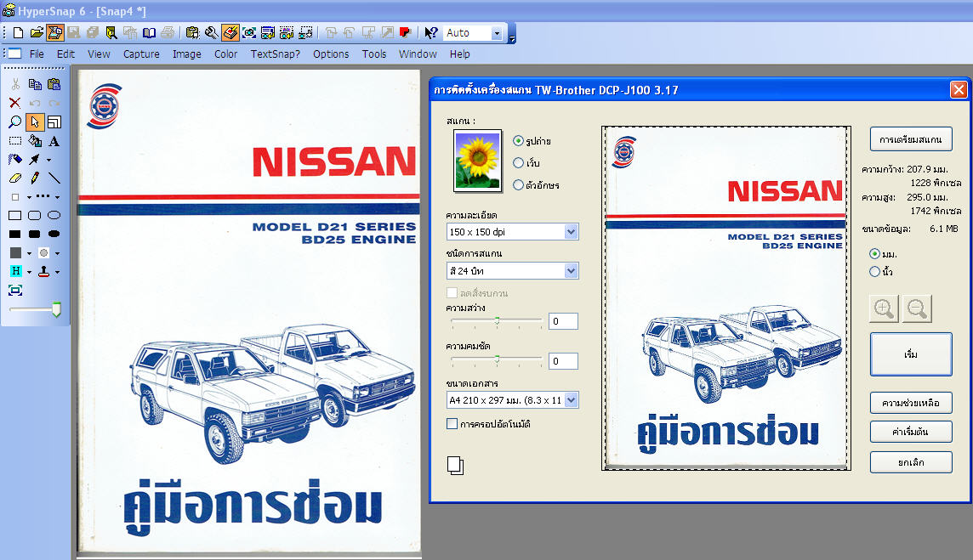
Task: Click the ความคมชัด contrast slider
Action: point(497,359)
